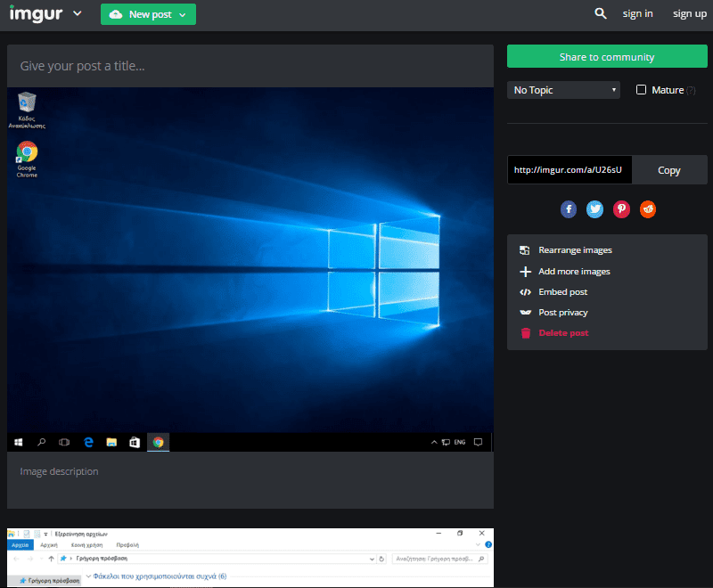
Task: Expand the dropdown arrow next to imgur logo
Action: pyautogui.click(x=78, y=13)
